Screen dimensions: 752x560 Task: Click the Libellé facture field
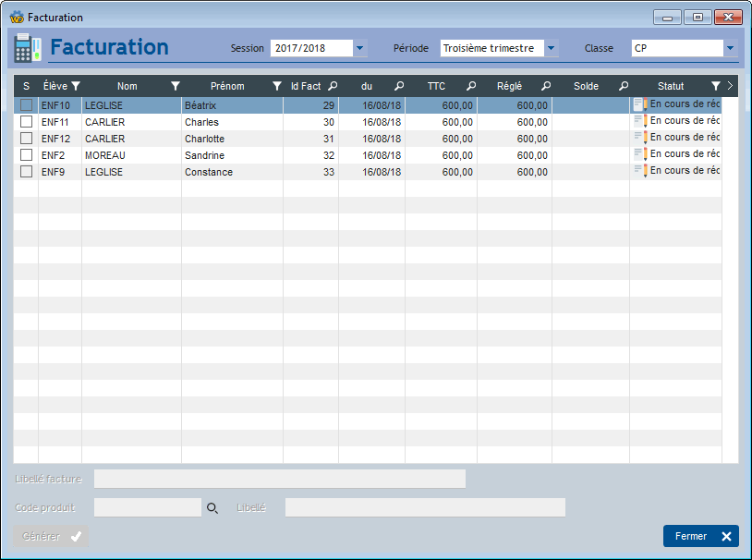click(x=280, y=479)
